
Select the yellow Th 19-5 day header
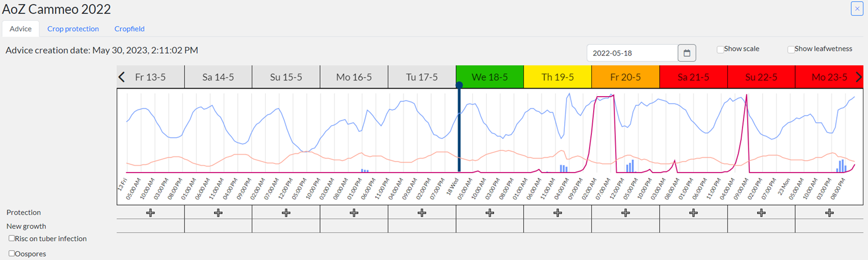pyautogui.click(x=558, y=77)
